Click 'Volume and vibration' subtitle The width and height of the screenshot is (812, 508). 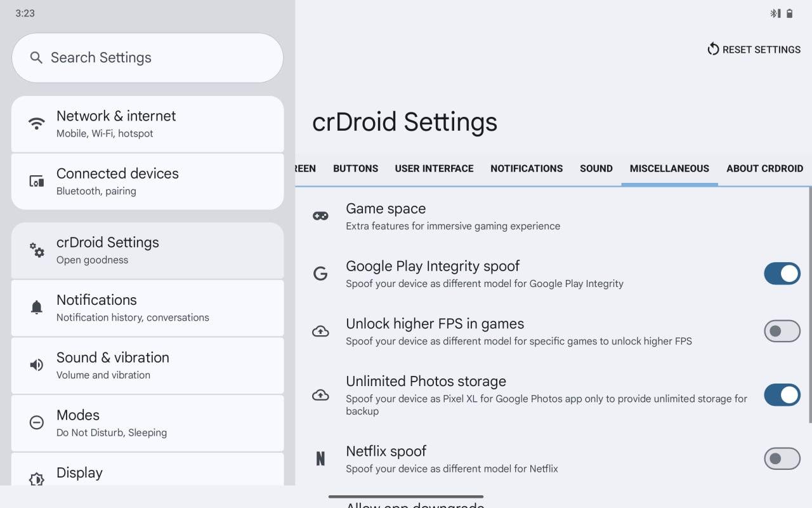point(103,375)
